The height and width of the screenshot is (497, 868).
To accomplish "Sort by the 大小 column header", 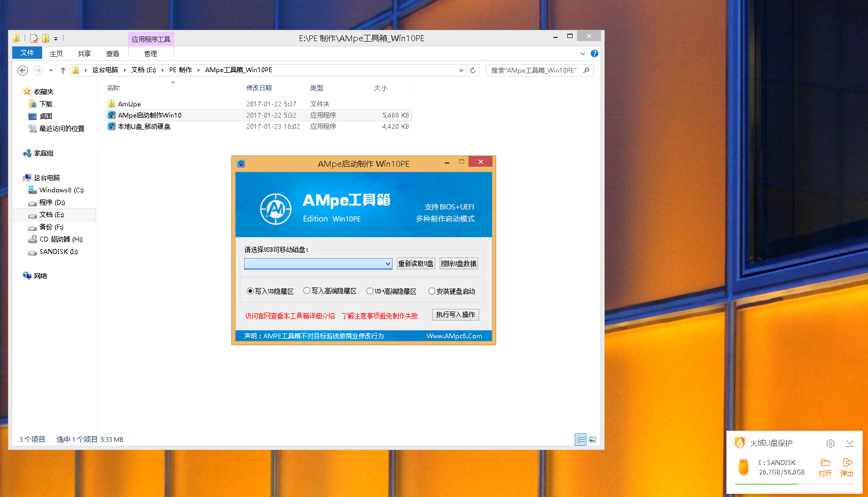I will [380, 88].
